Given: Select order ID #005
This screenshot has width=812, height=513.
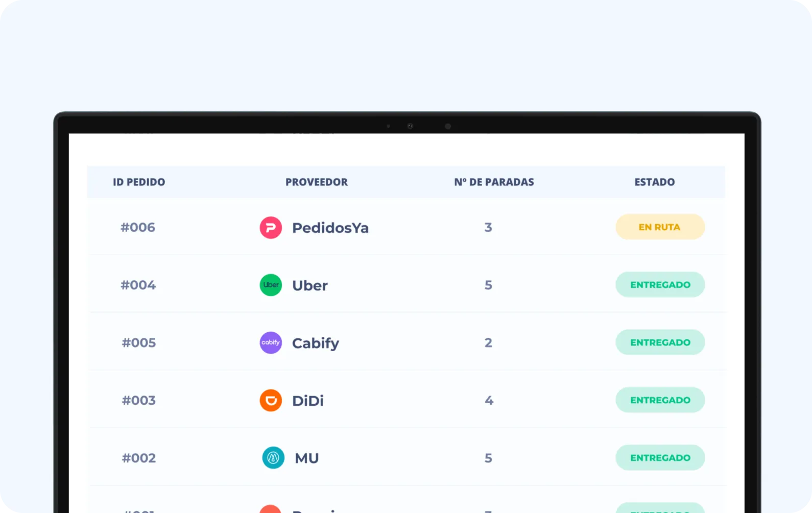Looking at the screenshot, I should click(x=139, y=343).
